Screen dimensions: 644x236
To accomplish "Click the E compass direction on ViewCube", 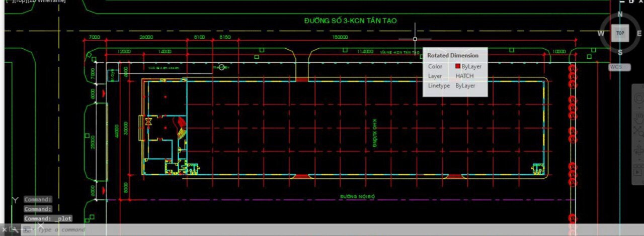I will (x=639, y=34).
